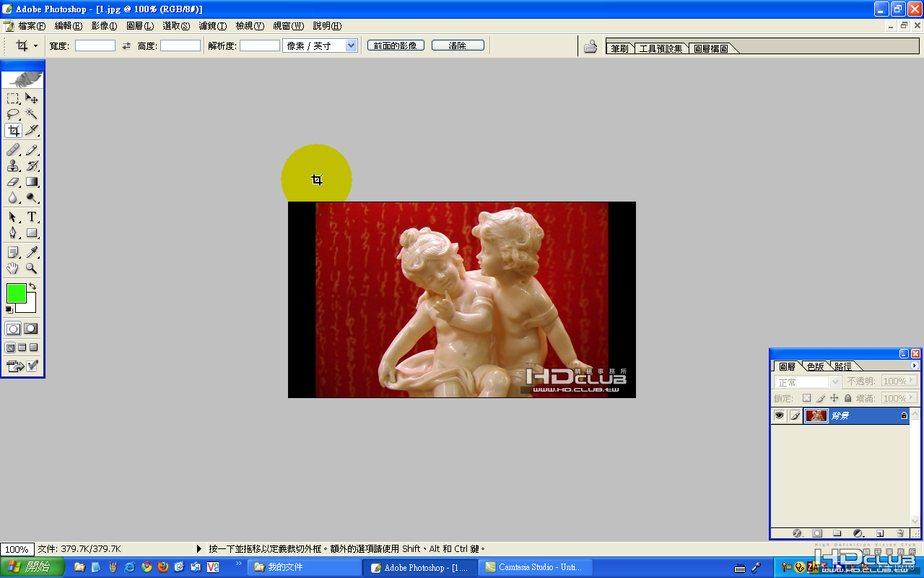This screenshot has width=924, height=578.
Task: Expand the Crop tool preset picker arrow
Action: point(35,46)
